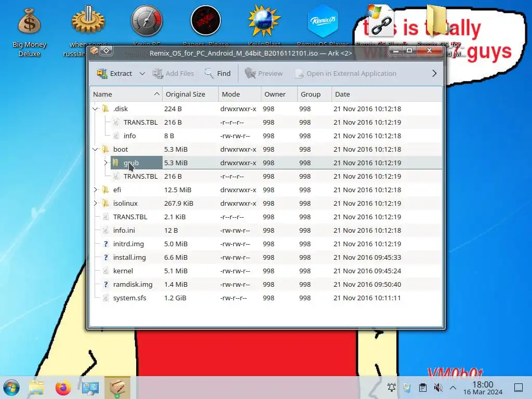Open the Papers, Please desktop icon
This screenshot has width=532, height=399.
[x=206, y=21]
